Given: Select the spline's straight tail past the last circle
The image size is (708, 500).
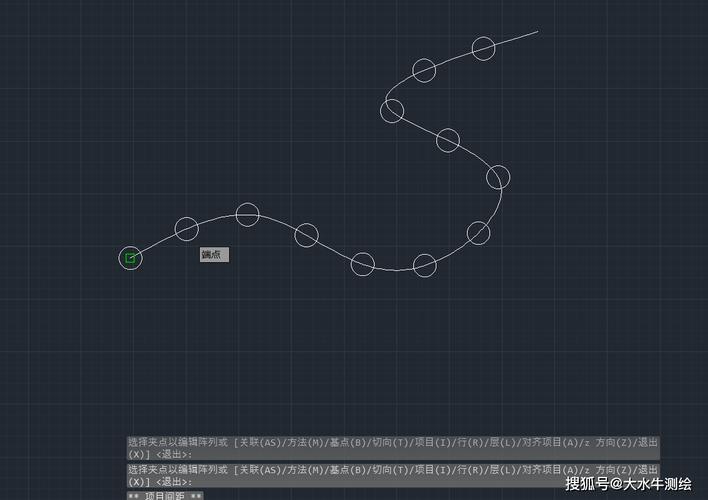Looking at the screenshot, I should pos(517,37).
